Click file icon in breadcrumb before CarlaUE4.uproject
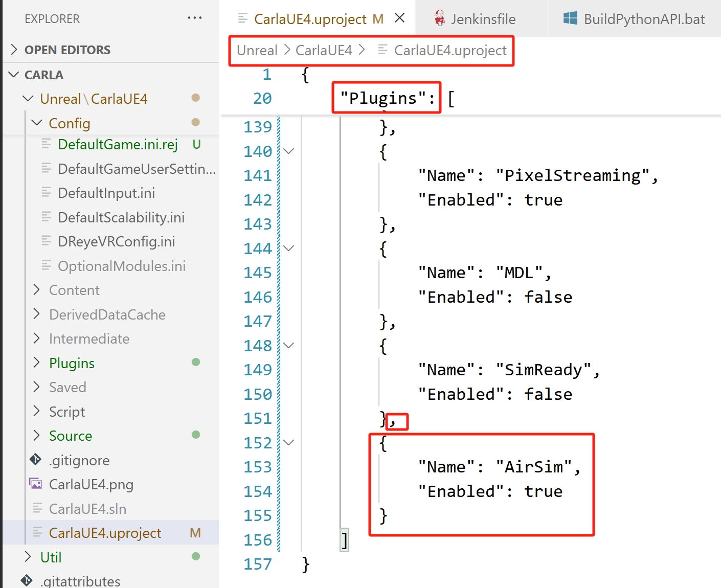This screenshot has height=588, width=721. tap(382, 50)
